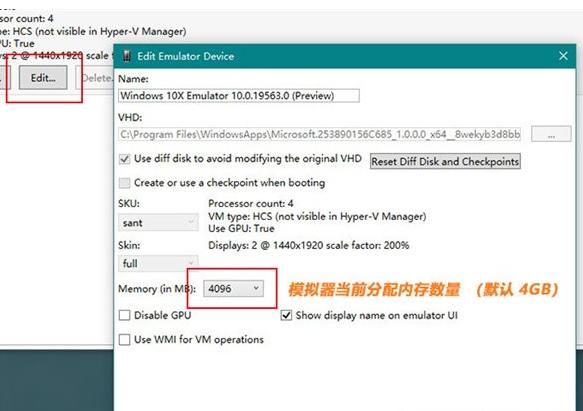Image resolution: width=583 pixels, height=411 pixels.
Task: Click the VHD path field
Action: pyautogui.click(x=319, y=134)
